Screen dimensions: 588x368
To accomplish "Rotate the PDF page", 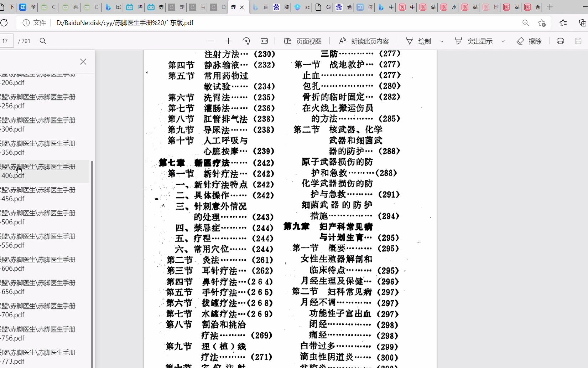I will [246, 41].
